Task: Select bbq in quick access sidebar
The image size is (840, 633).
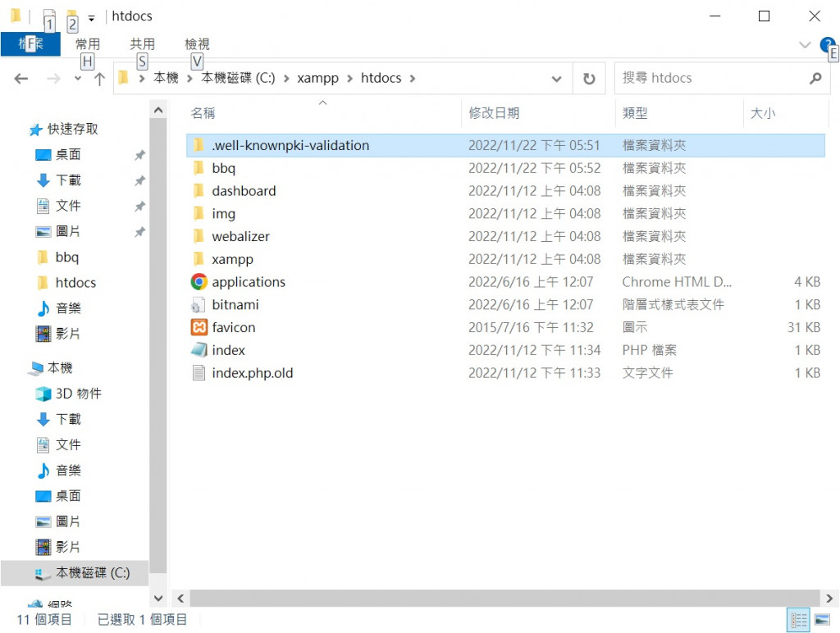Action: point(58,257)
